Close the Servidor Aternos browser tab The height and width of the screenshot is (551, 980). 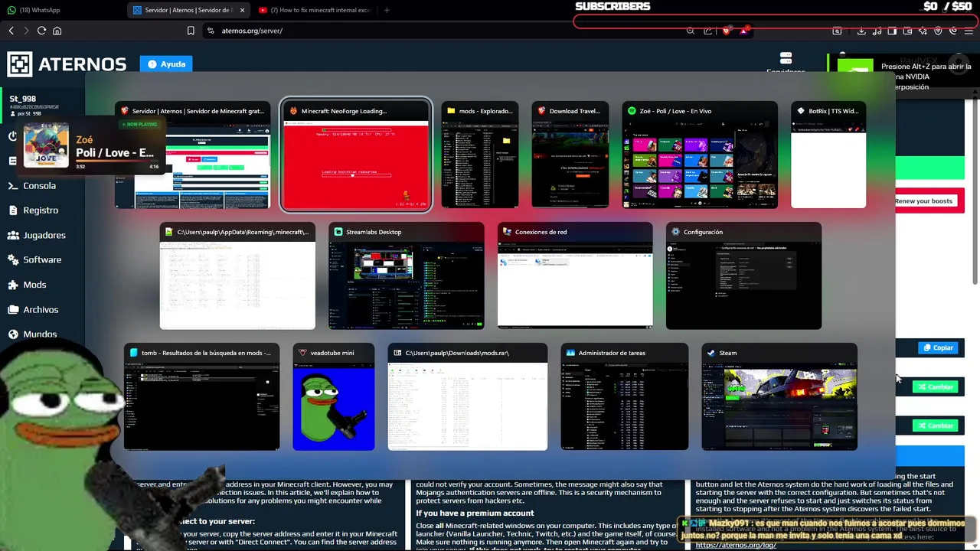tap(243, 10)
